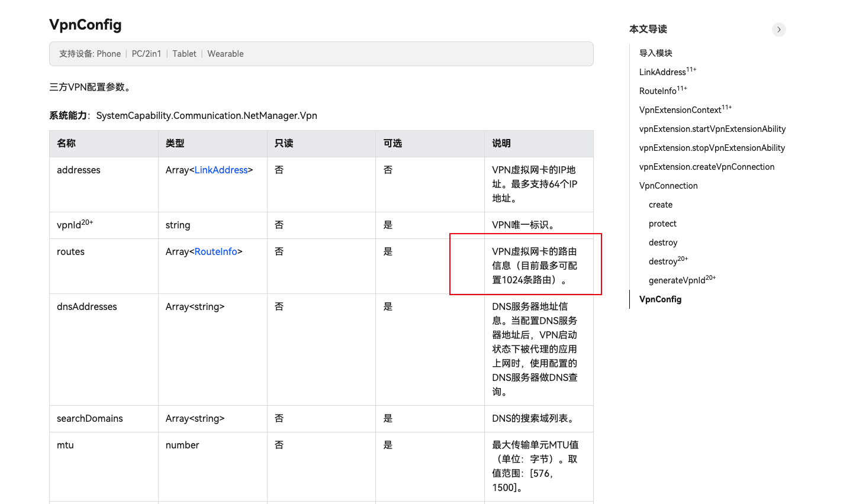Collapse the 本文导读 sidebar chevron

pyautogui.click(x=778, y=30)
